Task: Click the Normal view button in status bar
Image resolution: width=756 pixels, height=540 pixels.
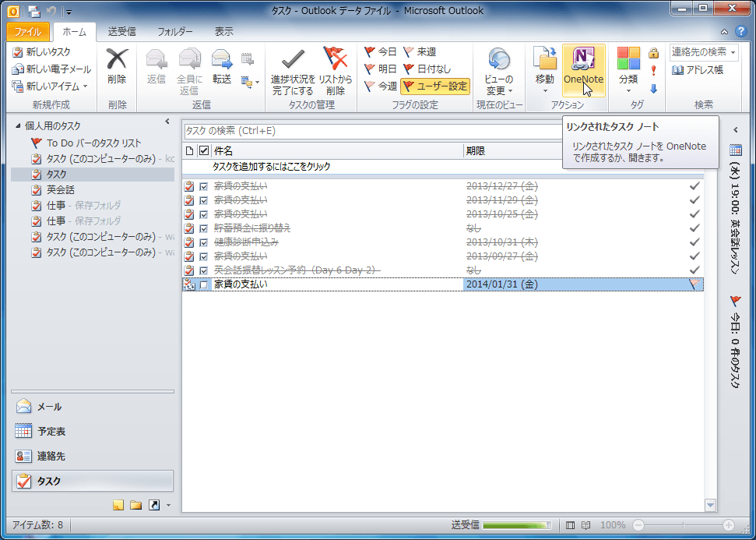Action: click(570, 525)
